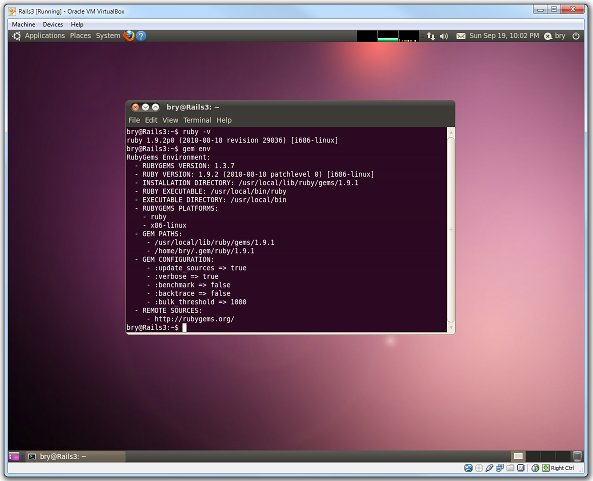Click the power session button in panel
The width and height of the screenshot is (593, 481).
click(576, 36)
